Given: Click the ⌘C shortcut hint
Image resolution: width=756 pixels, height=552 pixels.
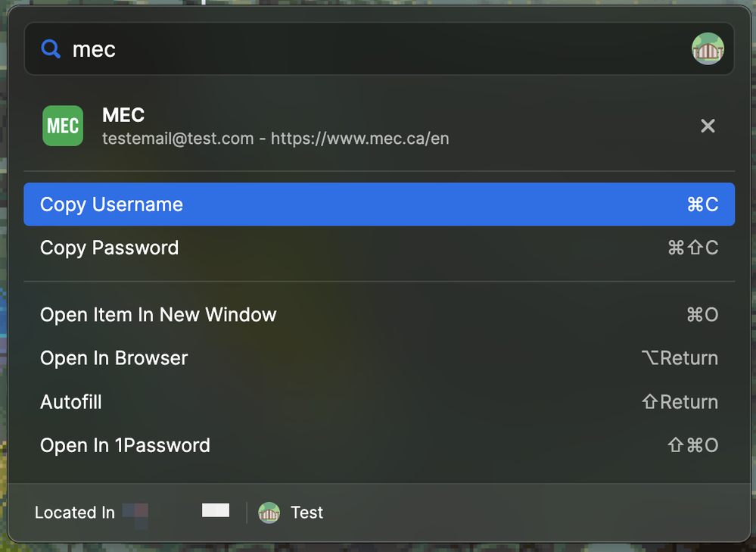Looking at the screenshot, I should point(702,204).
